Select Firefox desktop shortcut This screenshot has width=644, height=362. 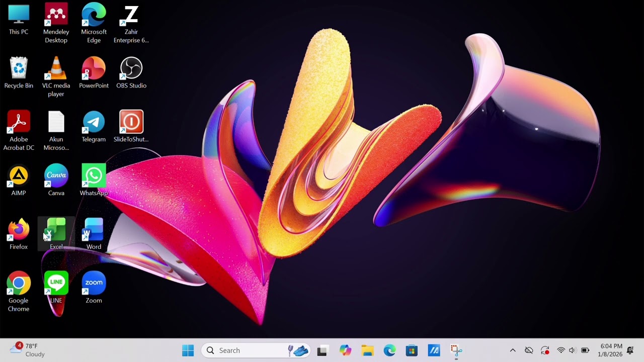(x=19, y=235)
